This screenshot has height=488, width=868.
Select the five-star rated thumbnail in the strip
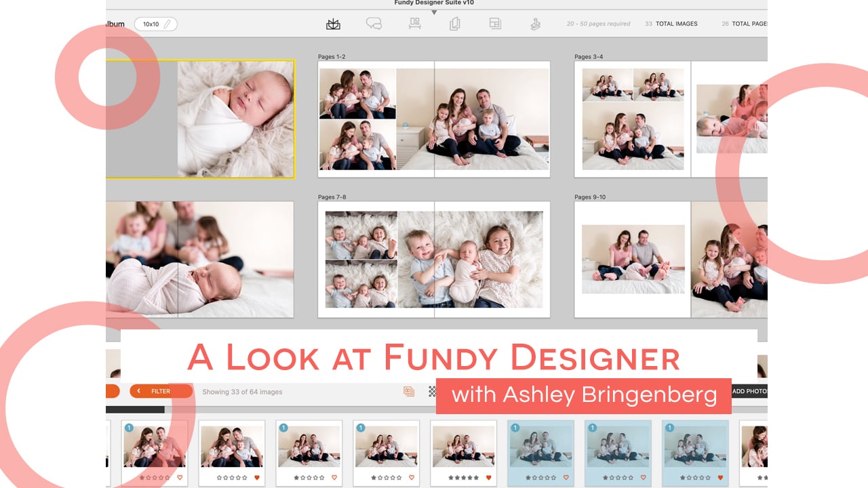point(464,453)
